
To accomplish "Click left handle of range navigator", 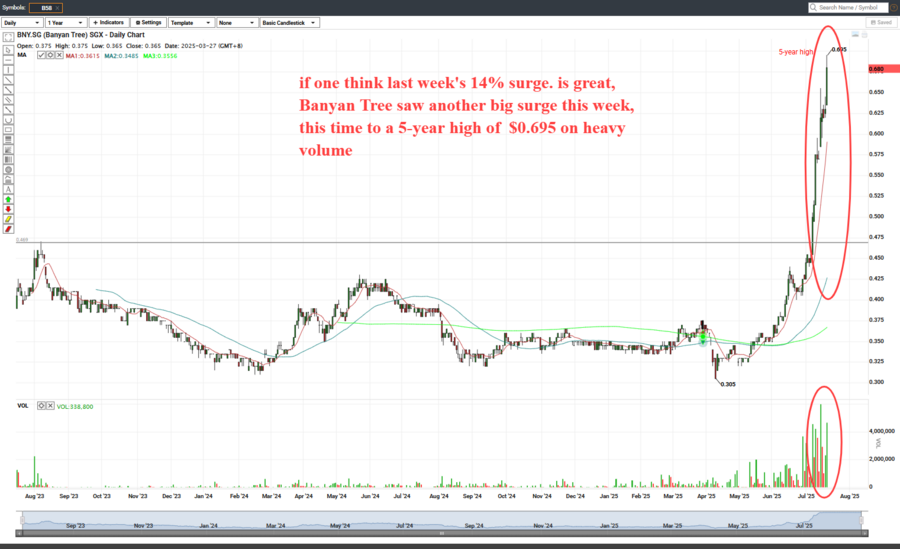I will coord(22,520).
